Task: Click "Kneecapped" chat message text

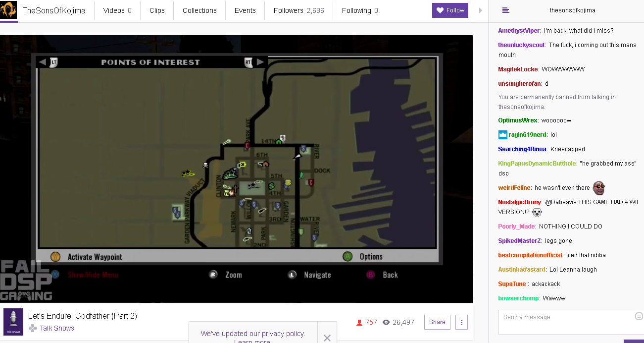Action: (567, 149)
